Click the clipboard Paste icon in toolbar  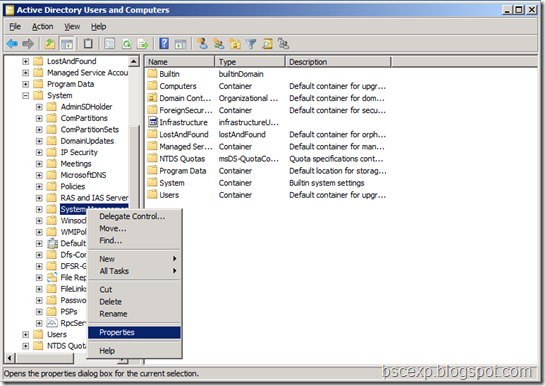88,44
